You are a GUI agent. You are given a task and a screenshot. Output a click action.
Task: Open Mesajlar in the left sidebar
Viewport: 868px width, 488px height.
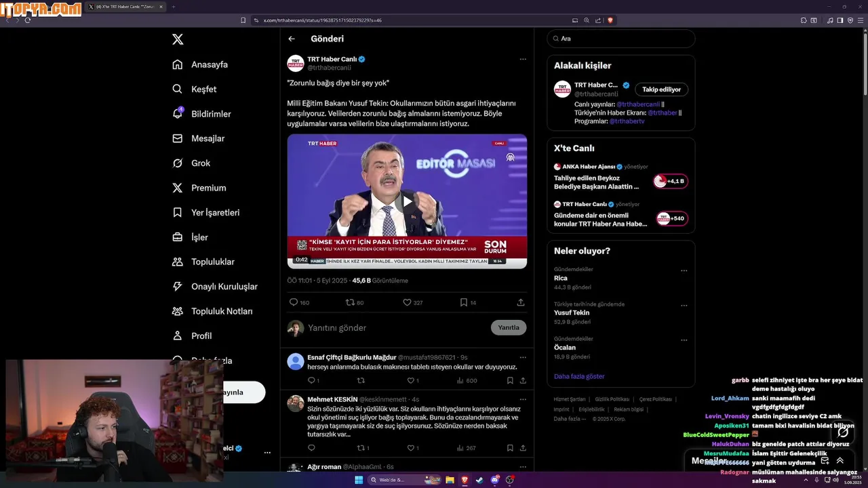pos(198,138)
